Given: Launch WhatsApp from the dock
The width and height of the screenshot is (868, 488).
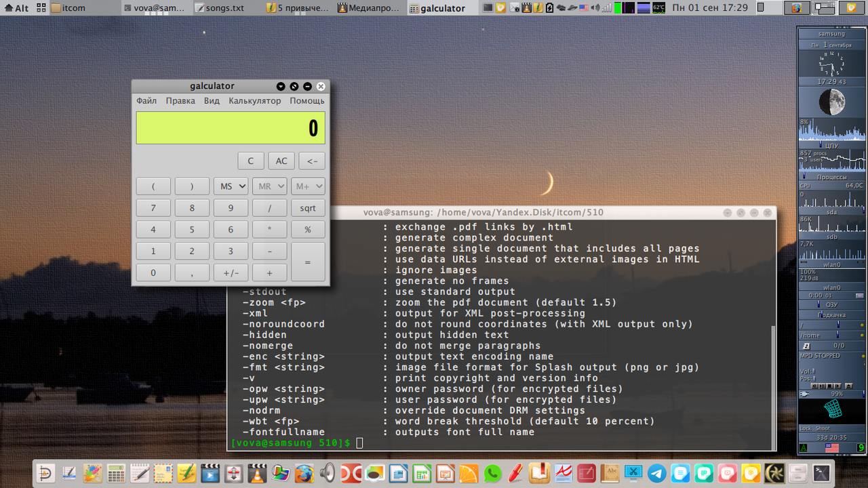Looking at the screenshot, I should point(493,472).
